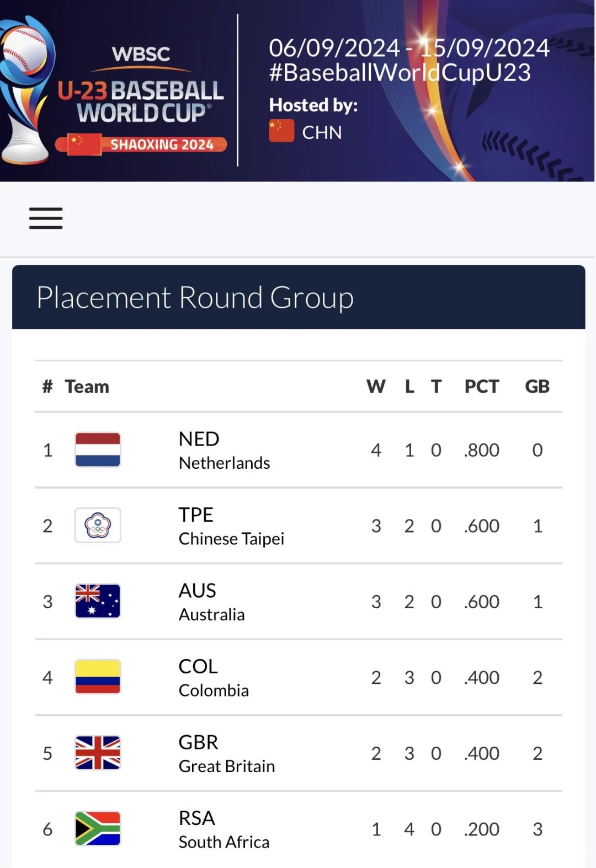
Task: Open the TPE Chinese Taipei team link
Action: coord(231,526)
